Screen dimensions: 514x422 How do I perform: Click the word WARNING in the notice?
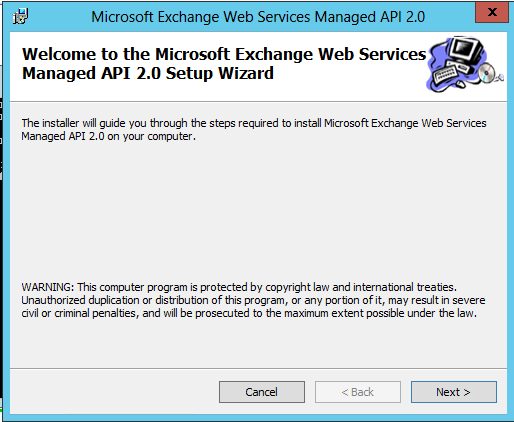(x=47, y=287)
